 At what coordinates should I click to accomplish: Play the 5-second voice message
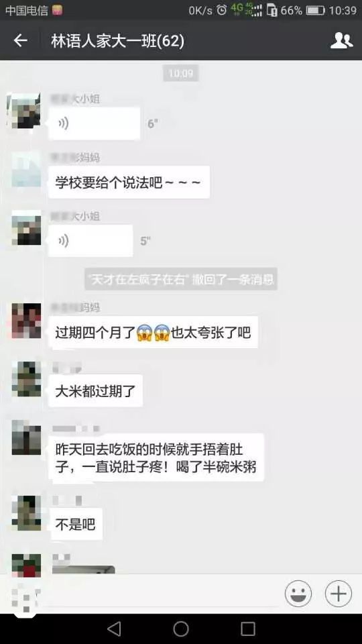tap(90, 241)
